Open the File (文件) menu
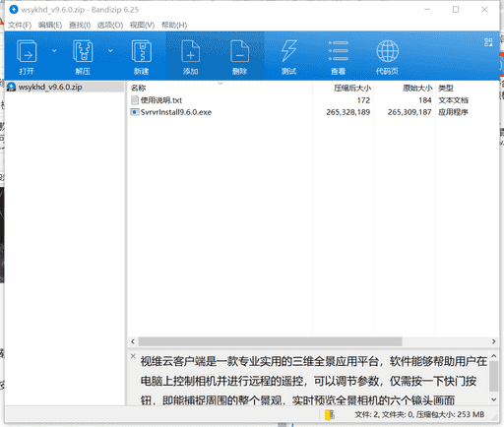Viewport: 504px width, 427px height. pos(20,26)
